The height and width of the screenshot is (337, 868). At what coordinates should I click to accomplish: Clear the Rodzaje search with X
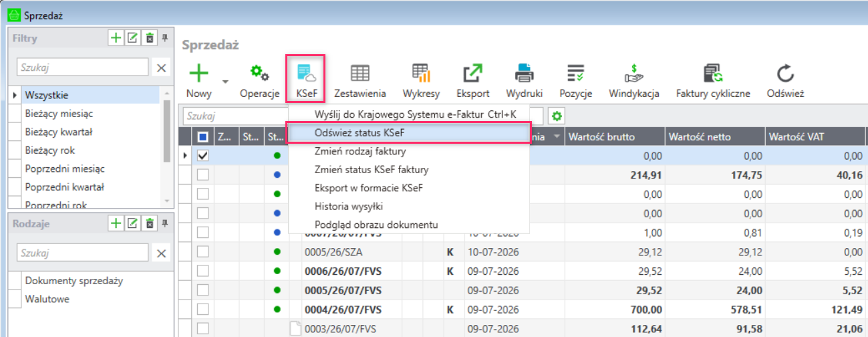click(x=161, y=253)
